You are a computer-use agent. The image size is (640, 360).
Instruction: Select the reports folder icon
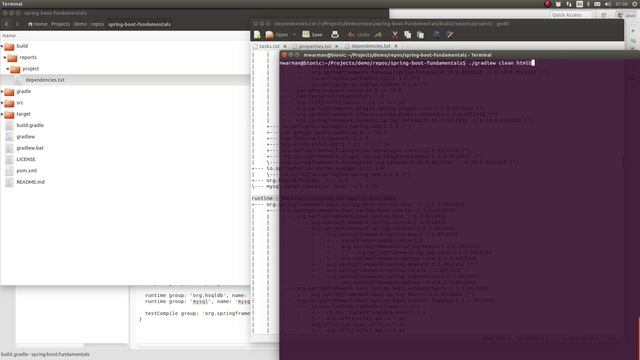pos(12,58)
